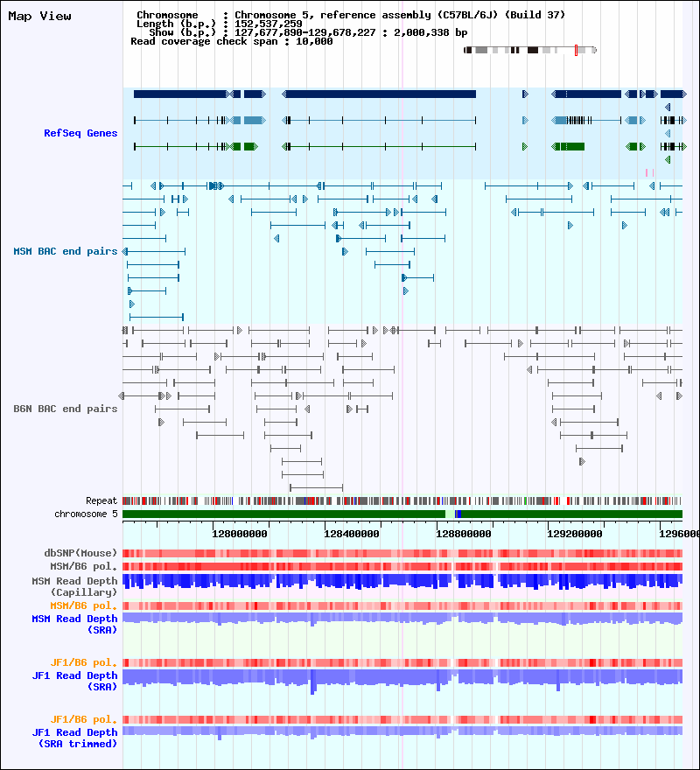
Task: Click the isolated navy gene arrow in top RefSeq row
Action: [x=525, y=94]
